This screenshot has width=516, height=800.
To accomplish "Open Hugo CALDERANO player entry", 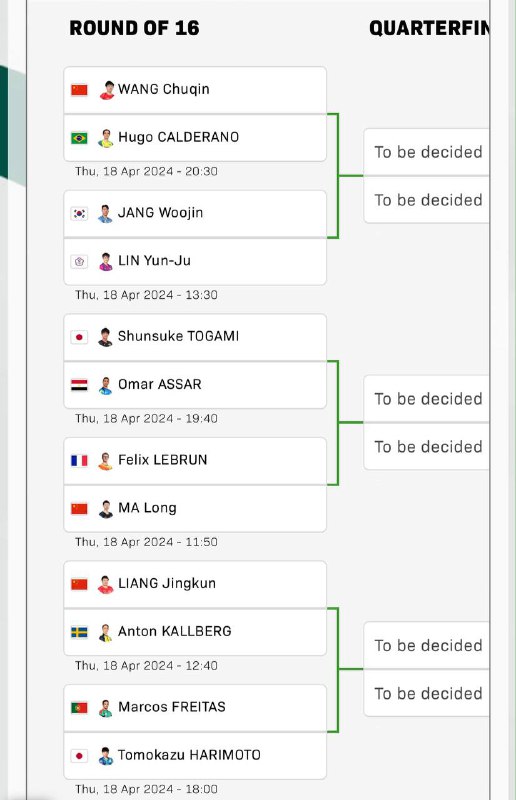I will pos(195,138).
